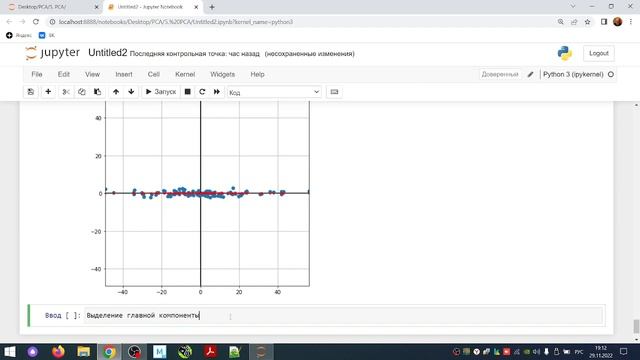The height and width of the screenshot is (360, 640).
Task: Click the Logout button
Action: (x=599, y=53)
